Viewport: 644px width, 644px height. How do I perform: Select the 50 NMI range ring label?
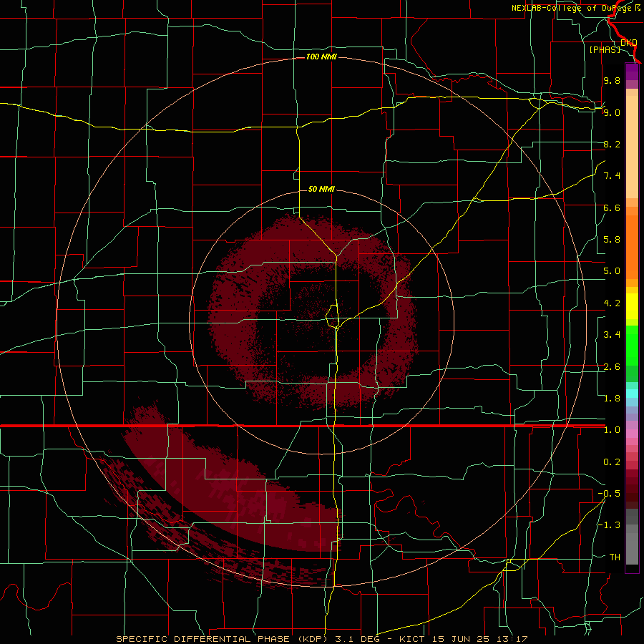(x=321, y=189)
